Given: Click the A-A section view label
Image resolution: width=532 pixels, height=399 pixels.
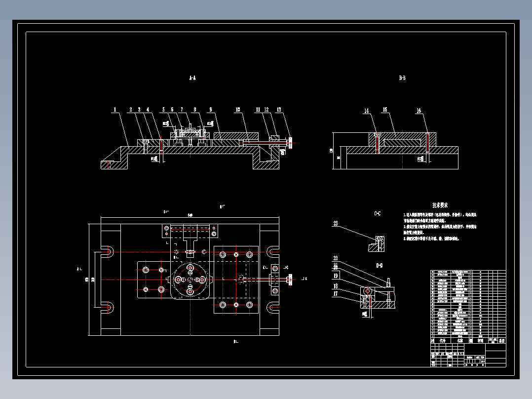Looking at the screenshot, I should pos(192,78).
